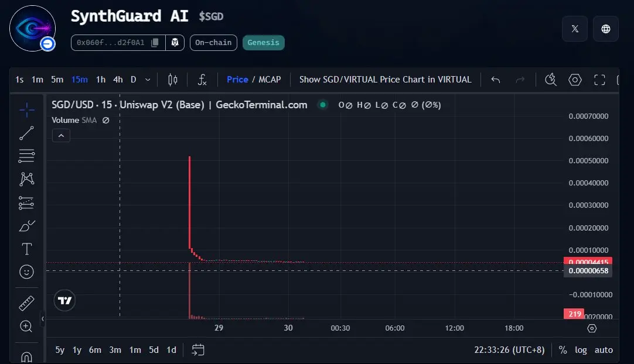Open the token security scanner icon
The width and height of the screenshot is (634, 364).
coord(175,42)
